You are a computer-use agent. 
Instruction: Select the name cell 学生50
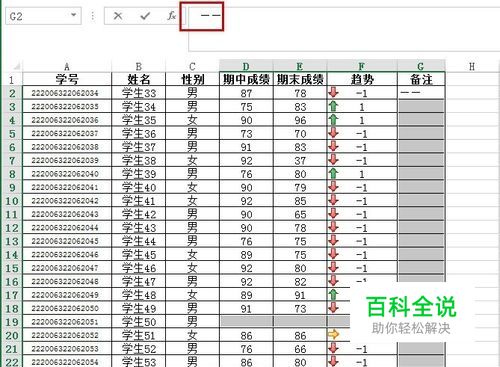(x=139, y=322)
